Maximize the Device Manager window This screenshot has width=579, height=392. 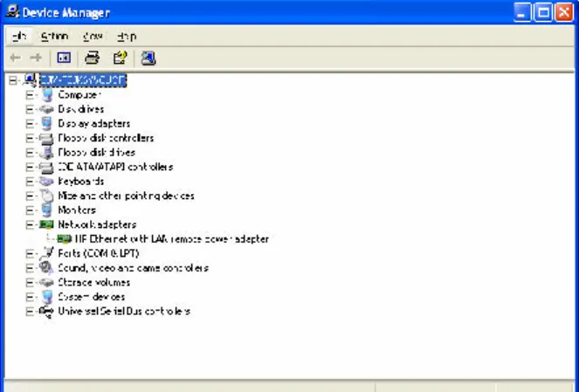coord(543,12)
